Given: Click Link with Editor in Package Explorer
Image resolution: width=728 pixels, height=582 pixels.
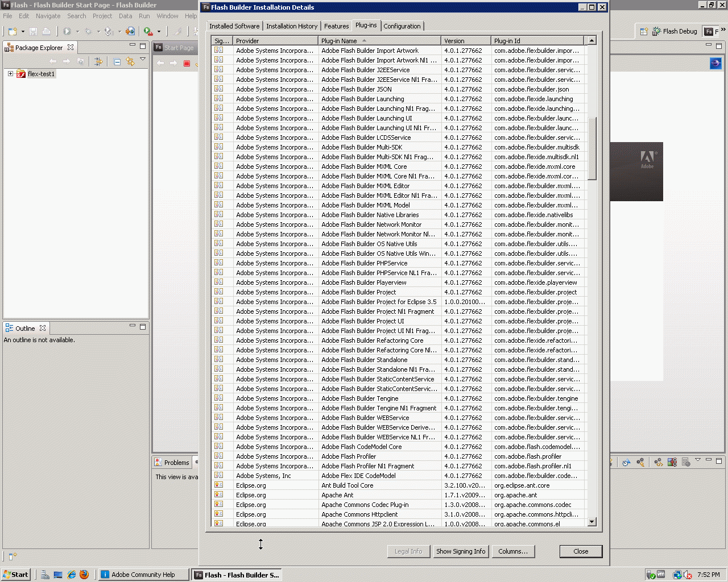Looking at the screenshot, I should pyautogui.click(x=130, y=61).
